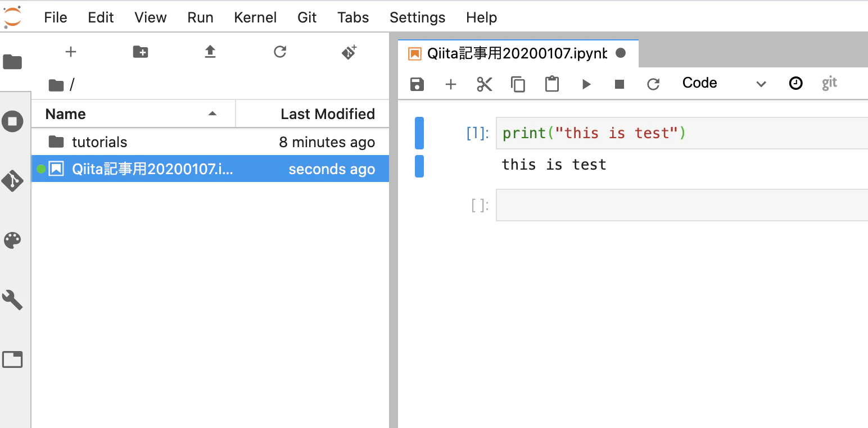Screen dimensions: 868x428
Task: Save the notebook with the floppy disk icon
Action: click(417, 84)
